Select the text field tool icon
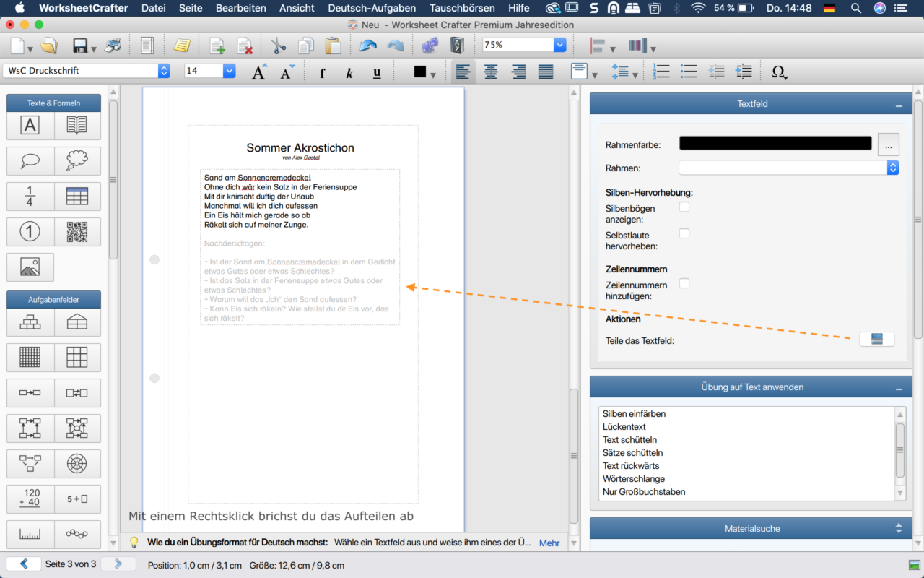The width and height of the screenshot is (924, 578). tap(30, 126)
